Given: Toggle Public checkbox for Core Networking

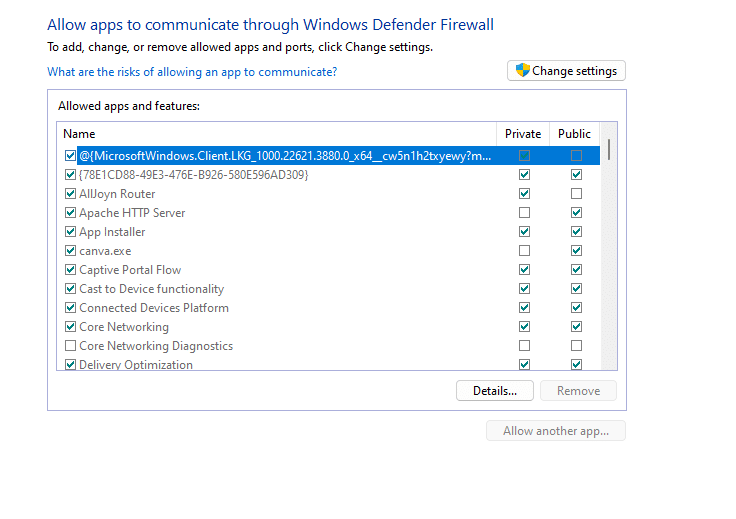Looking at the screenshot, I should tap(576, 327).
